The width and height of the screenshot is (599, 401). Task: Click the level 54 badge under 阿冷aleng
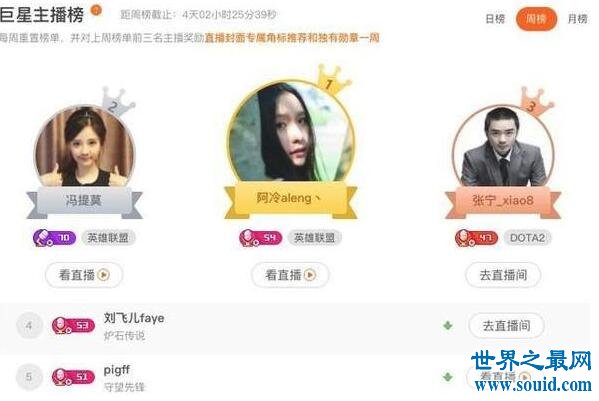click(261, 238)
